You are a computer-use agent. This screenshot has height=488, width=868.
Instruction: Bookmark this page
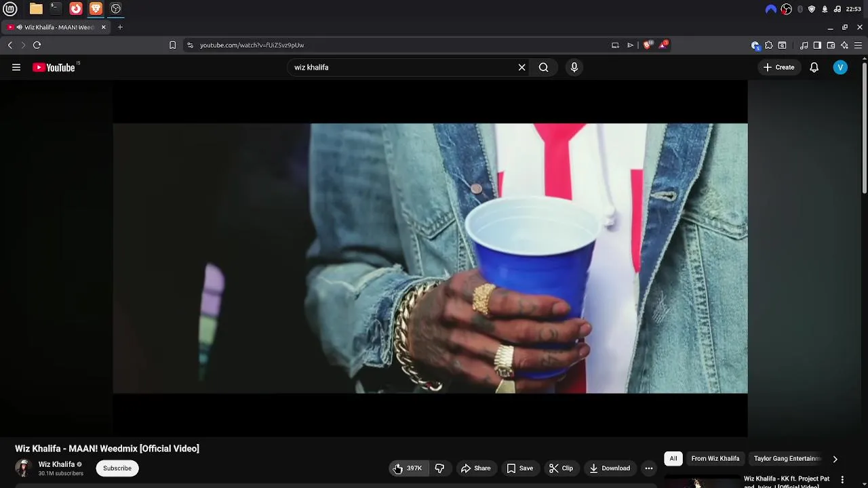(x=172, y=45)
